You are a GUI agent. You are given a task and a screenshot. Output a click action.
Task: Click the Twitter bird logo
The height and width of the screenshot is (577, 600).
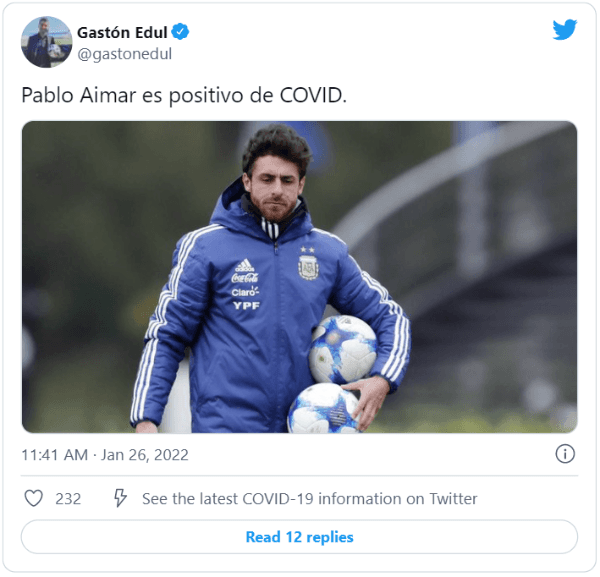click(x=564, y=29)
